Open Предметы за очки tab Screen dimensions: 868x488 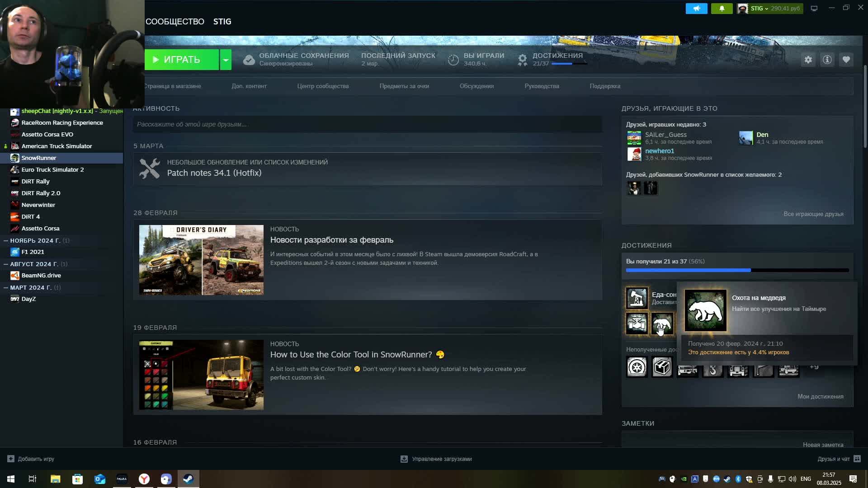coord(404,86)
